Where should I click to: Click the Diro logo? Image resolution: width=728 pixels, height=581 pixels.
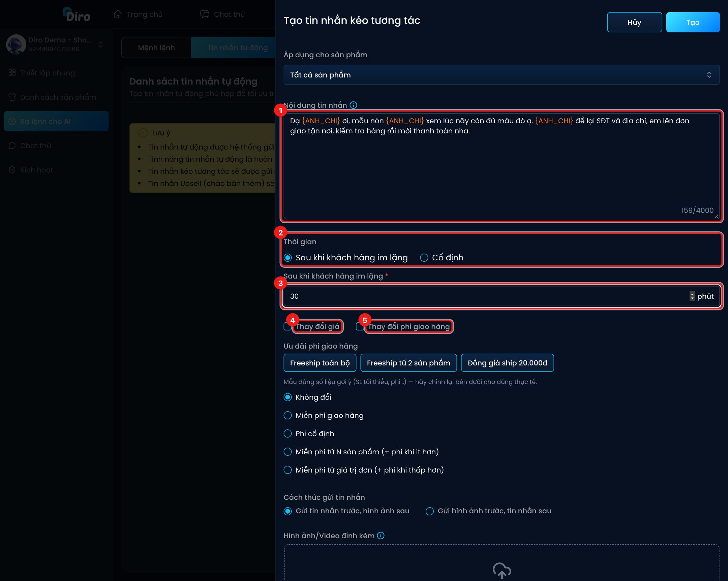(77, 15)
